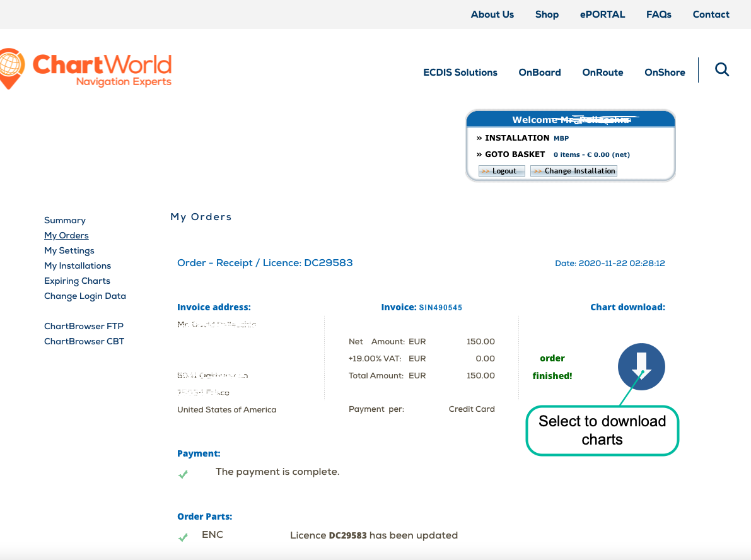This screenshot has width=751, height=560.
Task: Open the ePORTAL menu item
Action: 602,14
